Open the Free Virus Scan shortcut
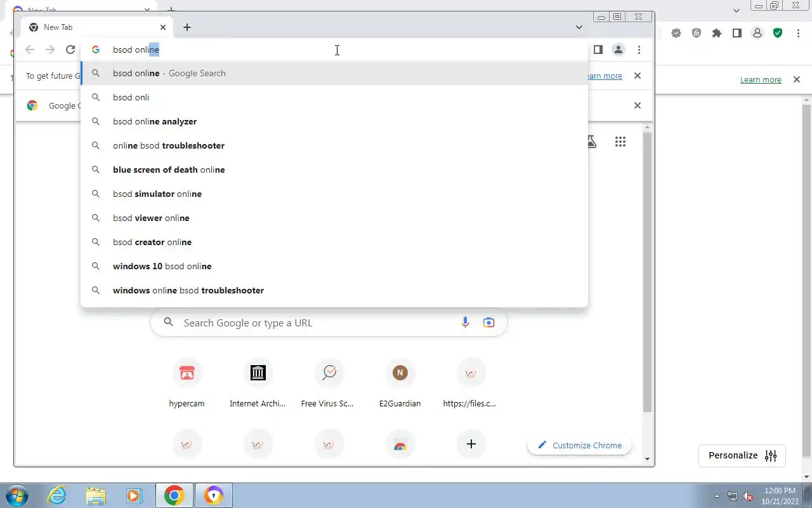This screenshot has height=508, width=812. 329,383
